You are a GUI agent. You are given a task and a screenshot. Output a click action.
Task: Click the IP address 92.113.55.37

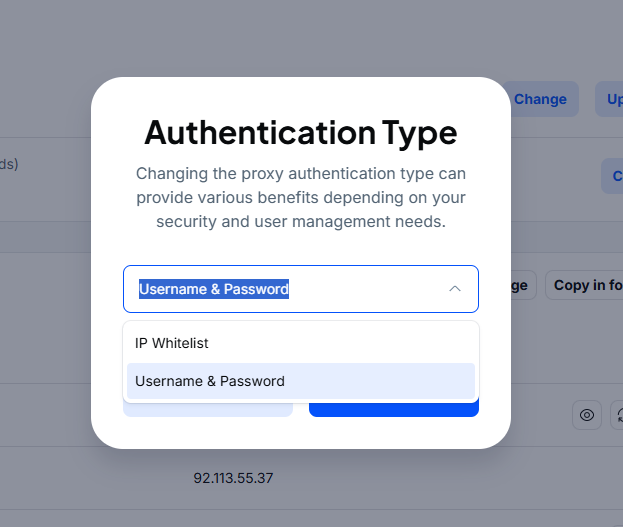pos(233,478)
